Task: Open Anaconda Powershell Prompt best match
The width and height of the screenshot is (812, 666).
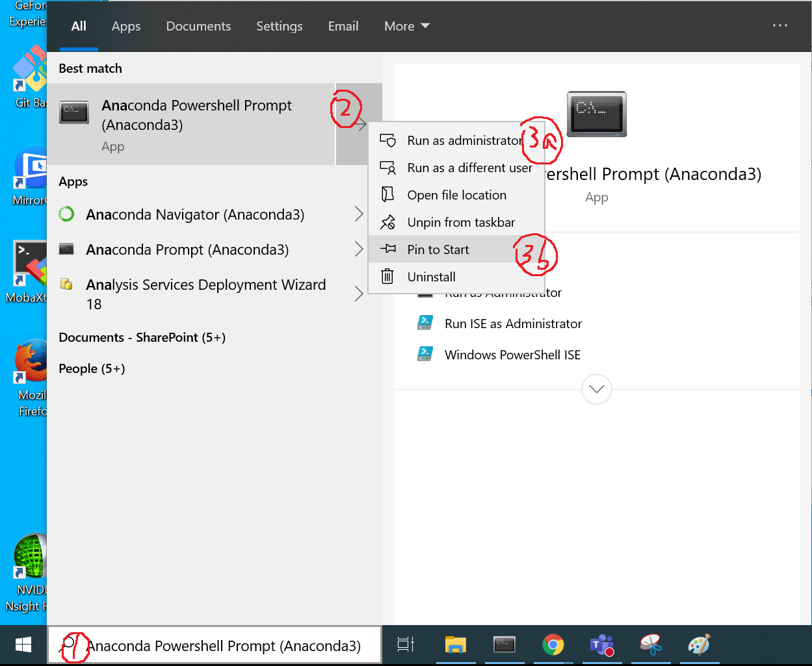Action: coord(192,124)
